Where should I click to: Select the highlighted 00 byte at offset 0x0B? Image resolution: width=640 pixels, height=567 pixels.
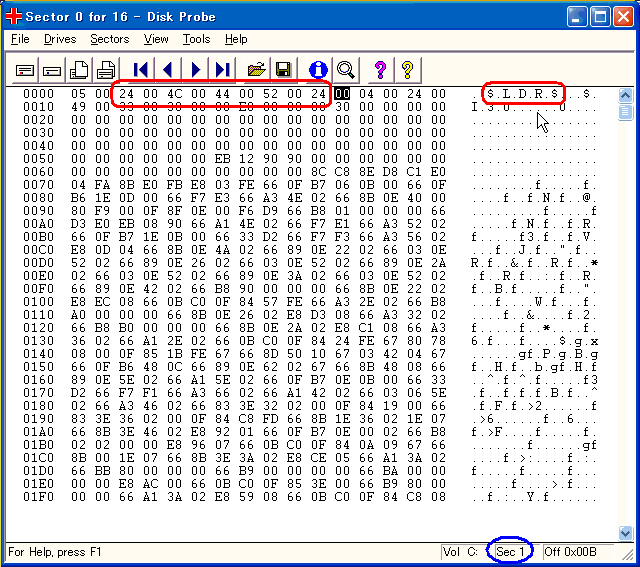pos(342,94)
